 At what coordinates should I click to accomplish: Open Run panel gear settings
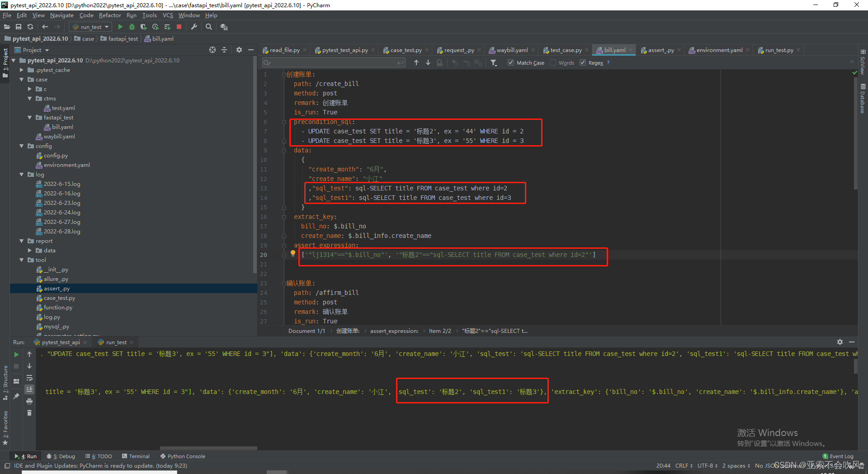[x=840, y=342]
